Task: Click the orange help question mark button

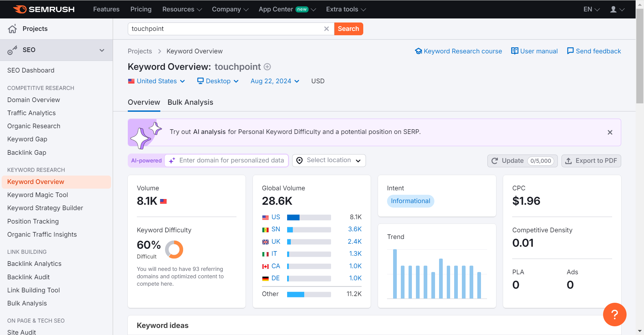Action: click(x=614, y=315)
